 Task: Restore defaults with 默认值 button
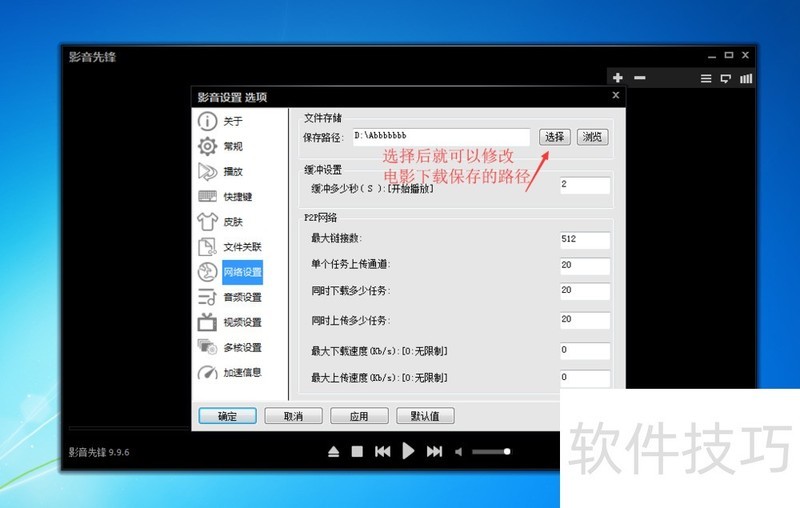425,416
